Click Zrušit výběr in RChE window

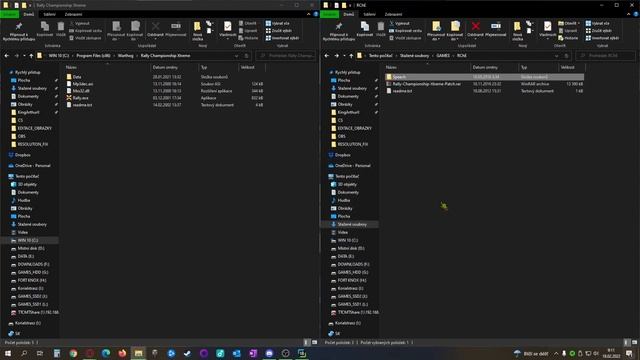pyautogui.click(x=598, y=31)
